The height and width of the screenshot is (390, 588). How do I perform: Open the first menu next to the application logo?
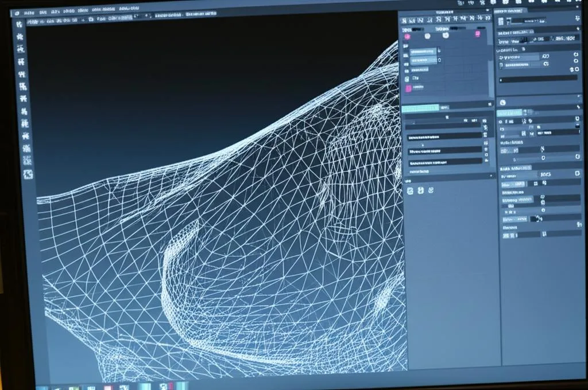pyautogui.click(x=29, y=13)
